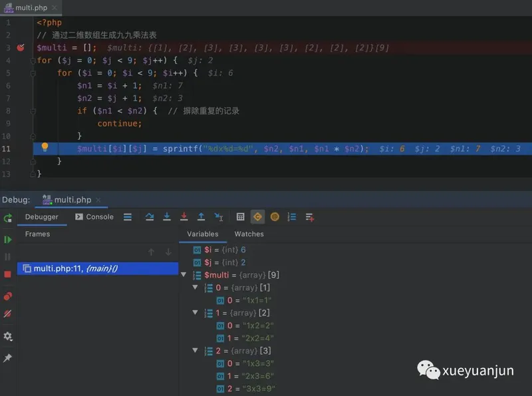Image resolution: width=532 pixels, height=396 pixels.
Task: Collapse the 1 = {array} [2] node
Action: click(x=195, y=312)
